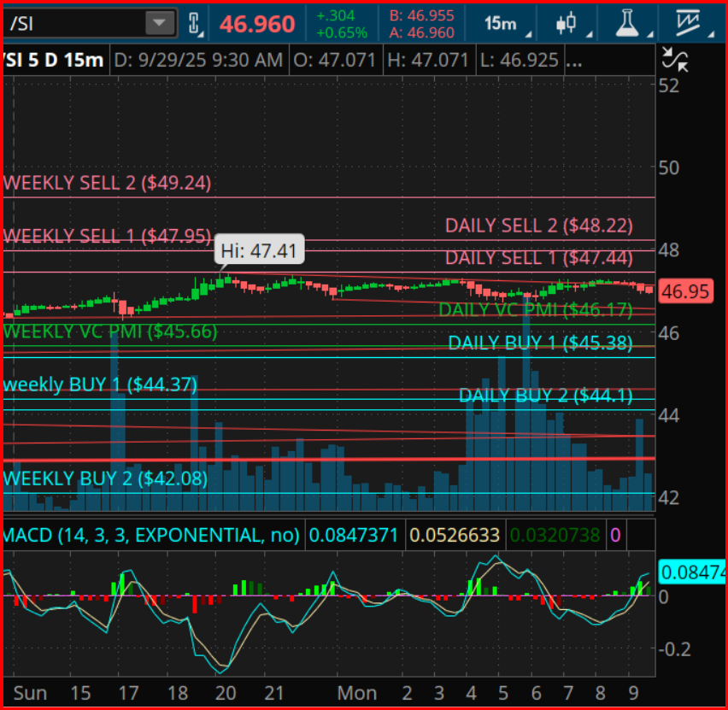
Task: Click the WEEKLY VC PMI ($45.66) label
Action: [110, 332]
